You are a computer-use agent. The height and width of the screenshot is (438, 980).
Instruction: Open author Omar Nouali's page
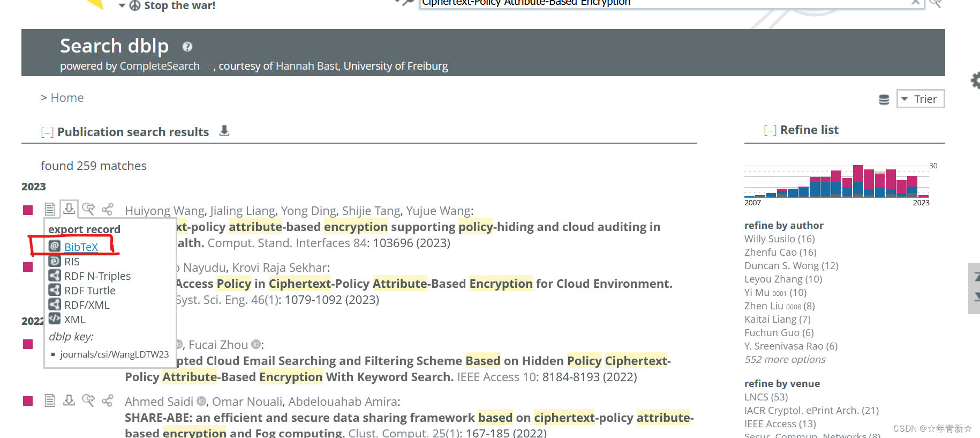[246, 402]
